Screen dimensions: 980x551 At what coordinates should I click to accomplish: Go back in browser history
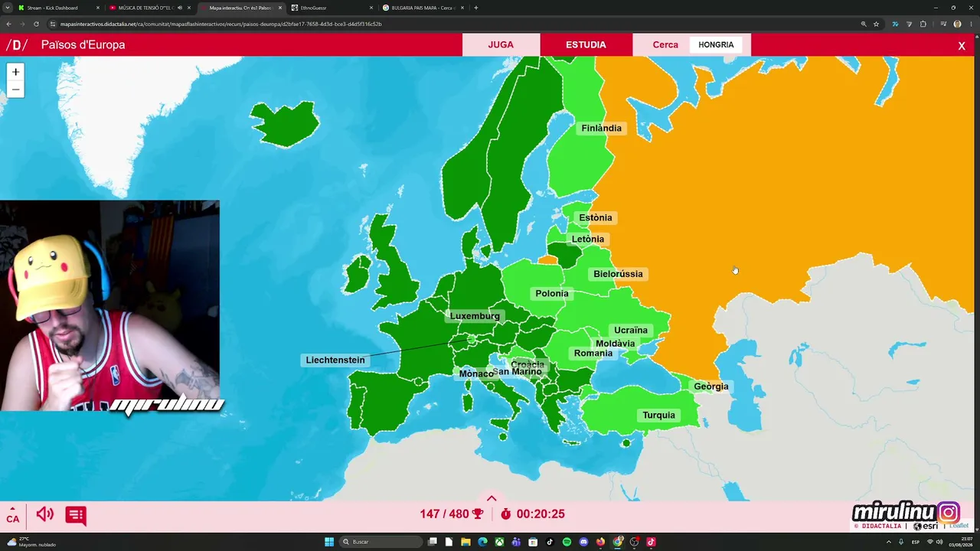[9, 24]
